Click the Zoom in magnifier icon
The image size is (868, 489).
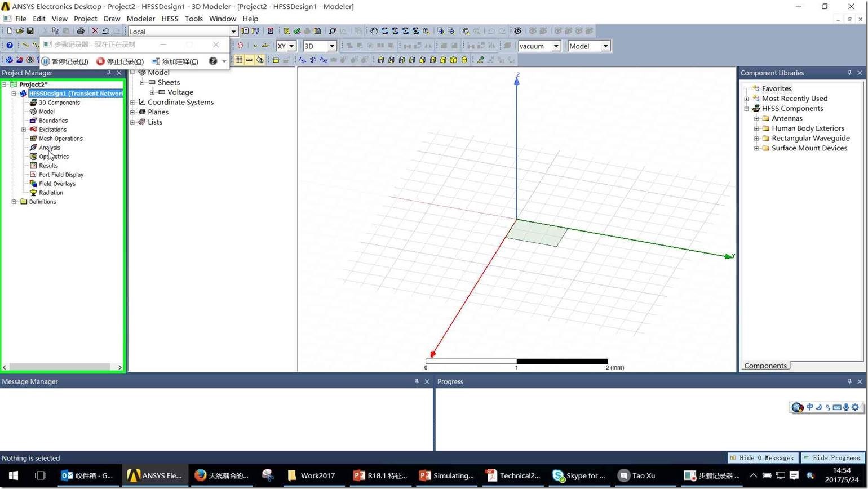(441, 31)
